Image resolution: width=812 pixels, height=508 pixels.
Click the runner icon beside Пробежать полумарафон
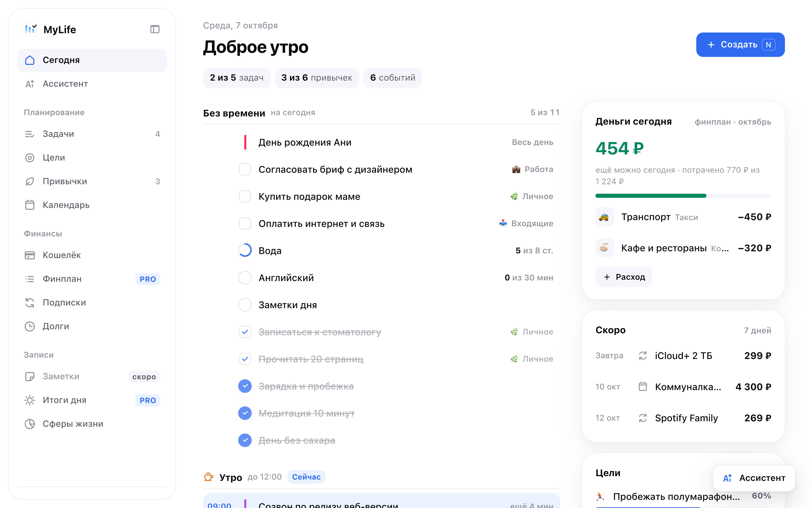pos(600,496)
